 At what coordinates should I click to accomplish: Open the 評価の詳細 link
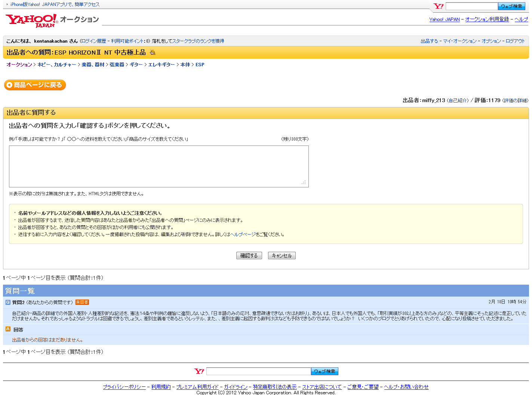point(515,100)
